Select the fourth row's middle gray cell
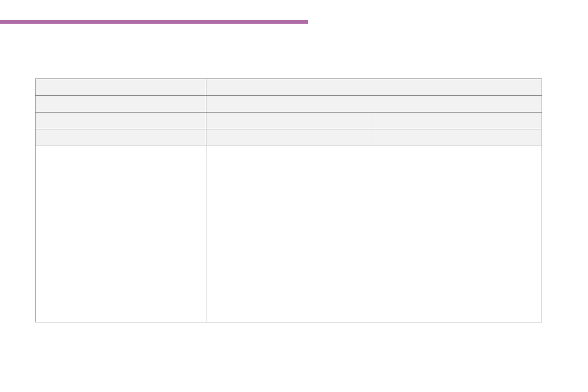Image resolution: width=588 pixels, height=392 pixels. tap(290, 137)
